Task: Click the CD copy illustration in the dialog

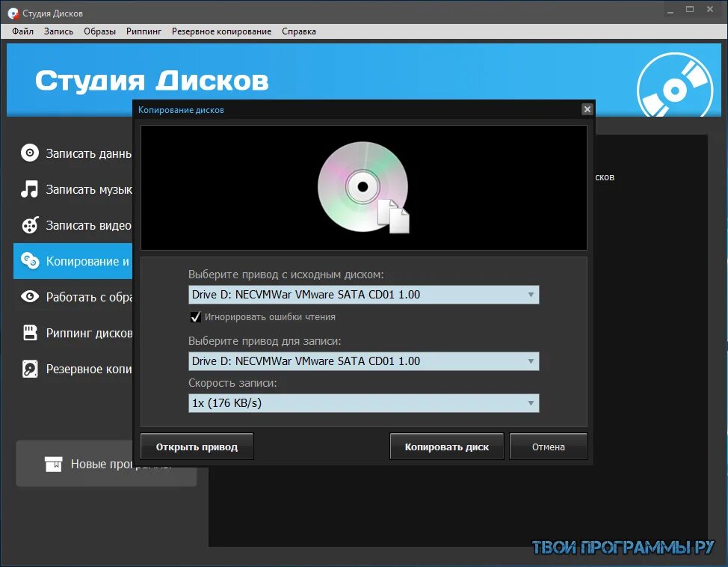Action: (x=363, y=187)
